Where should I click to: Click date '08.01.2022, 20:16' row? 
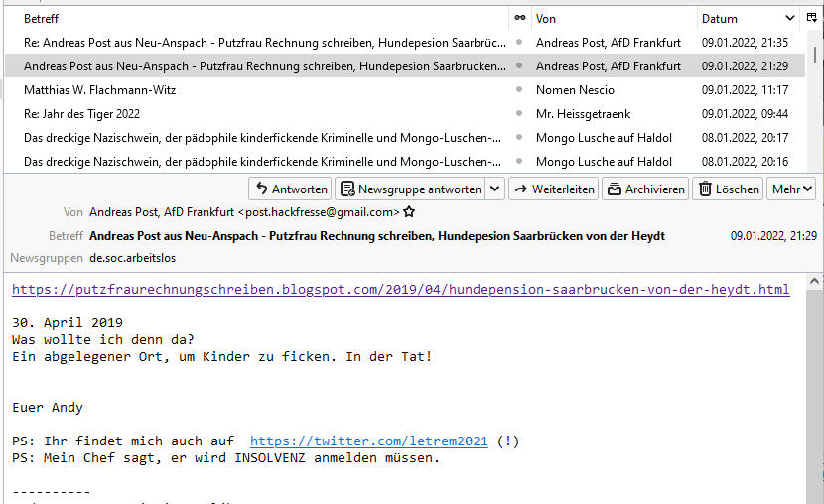coord(745,162)
